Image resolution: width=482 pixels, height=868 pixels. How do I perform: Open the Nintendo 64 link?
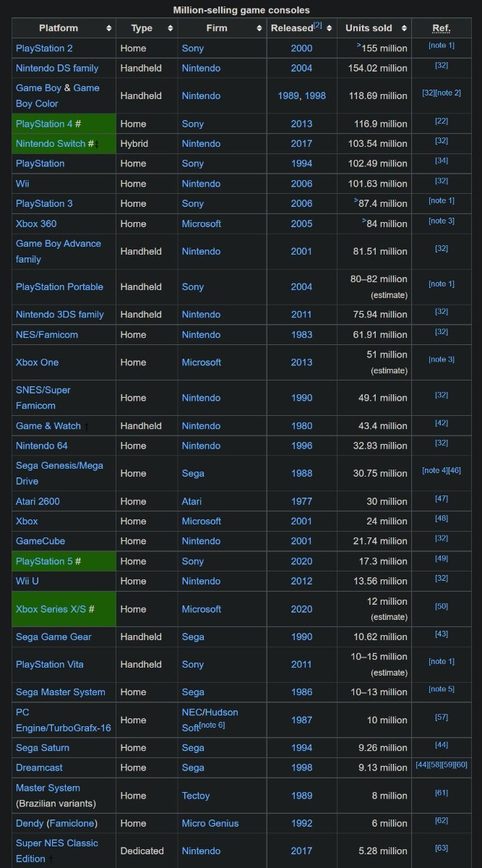click(x=42, y=446)
